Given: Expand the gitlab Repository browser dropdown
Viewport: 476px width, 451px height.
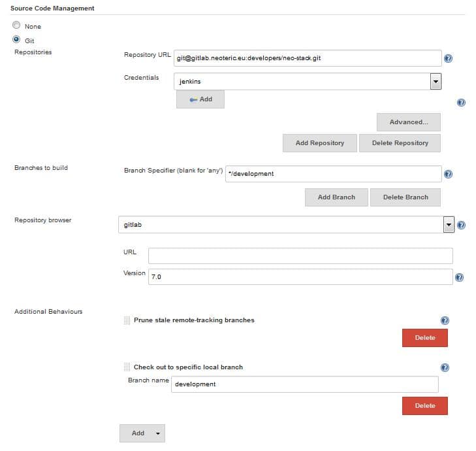Looking at the screenshot, I should 286,224.
